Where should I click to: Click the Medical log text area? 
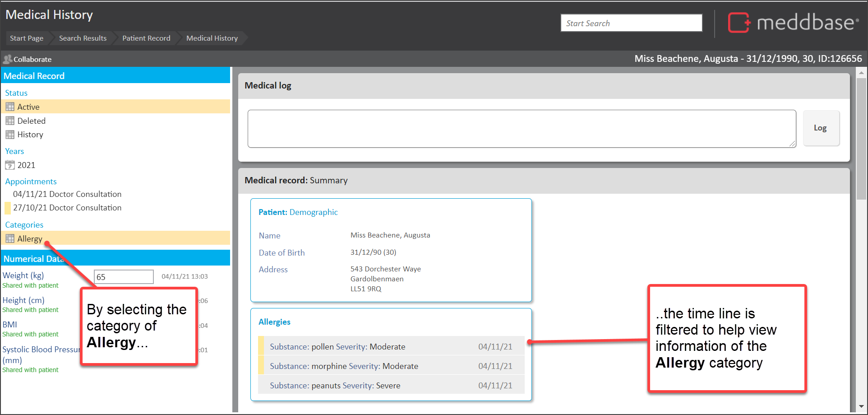(521, 129)
